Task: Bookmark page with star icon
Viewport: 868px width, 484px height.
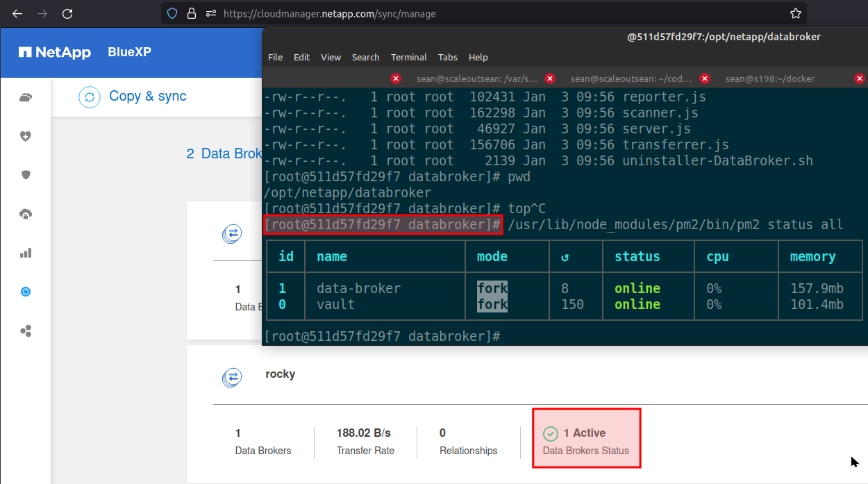Action: pyautogui.click(x=796, y=14)
